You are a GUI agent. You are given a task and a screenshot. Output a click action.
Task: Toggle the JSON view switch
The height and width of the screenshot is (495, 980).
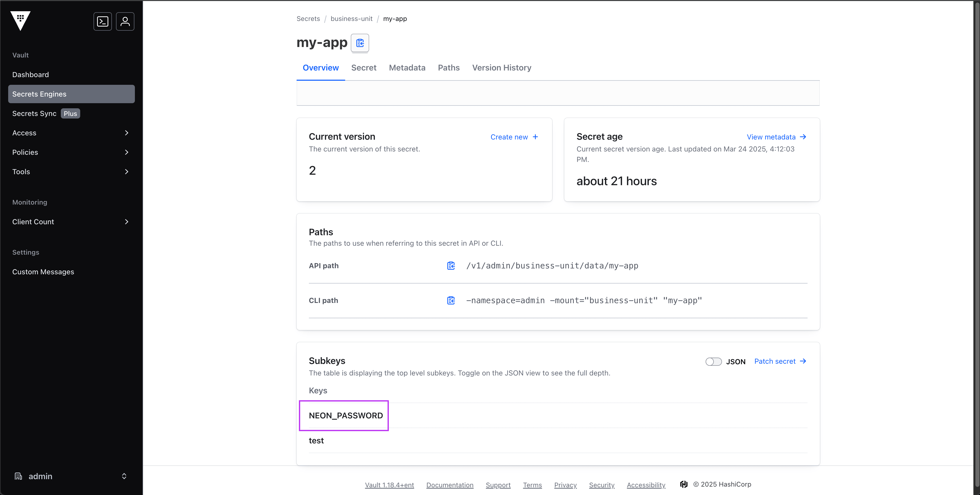pyautogui.click(x=713, y=361)
